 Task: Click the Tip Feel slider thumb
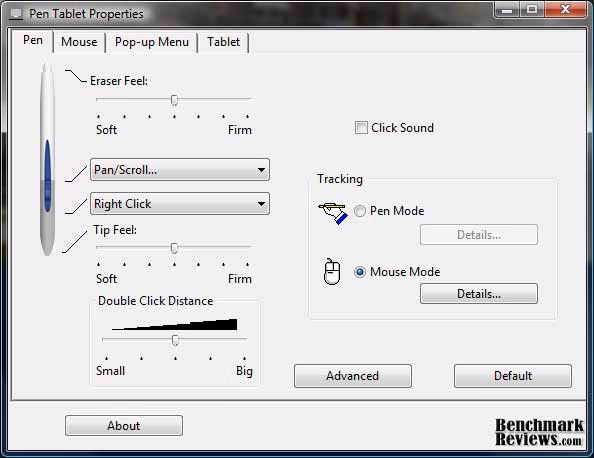[x=174, y=248]
